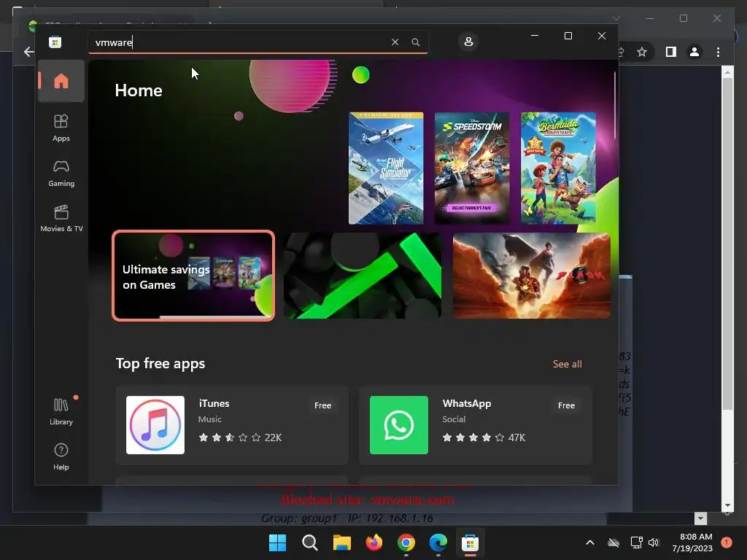Screen dimensions: 747x560
Task: Open volume control in system tray
Action: point(654,542)
